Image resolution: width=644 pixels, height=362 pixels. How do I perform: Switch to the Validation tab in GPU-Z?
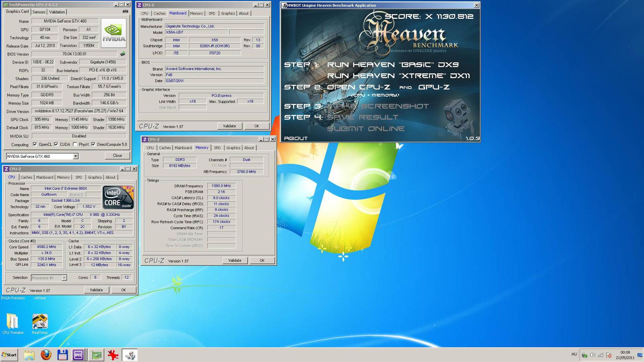(57, 12)
